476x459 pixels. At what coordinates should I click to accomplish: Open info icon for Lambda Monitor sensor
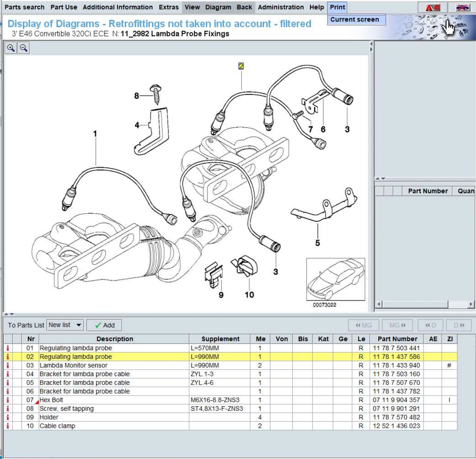[x=8, y=365]
